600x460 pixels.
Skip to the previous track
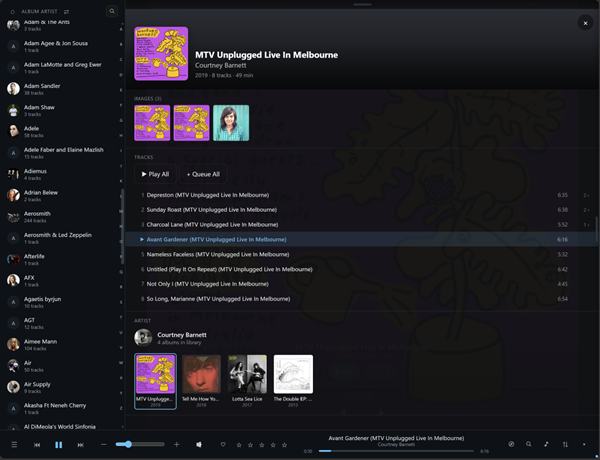click(37, 445)
